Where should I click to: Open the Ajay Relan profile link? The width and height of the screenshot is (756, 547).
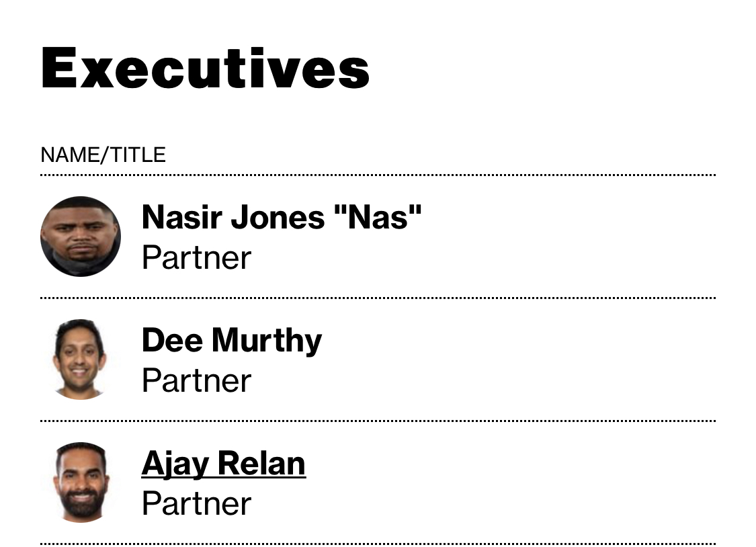pos(224,464)
